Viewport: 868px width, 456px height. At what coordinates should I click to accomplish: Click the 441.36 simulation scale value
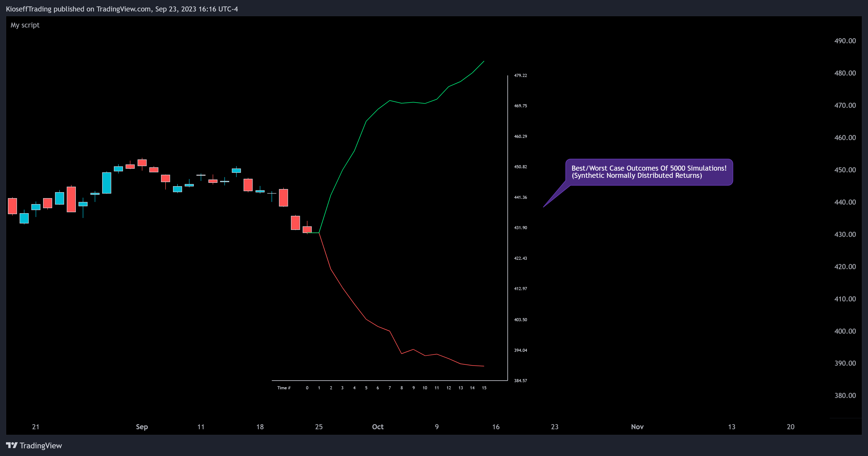point(521,197)
